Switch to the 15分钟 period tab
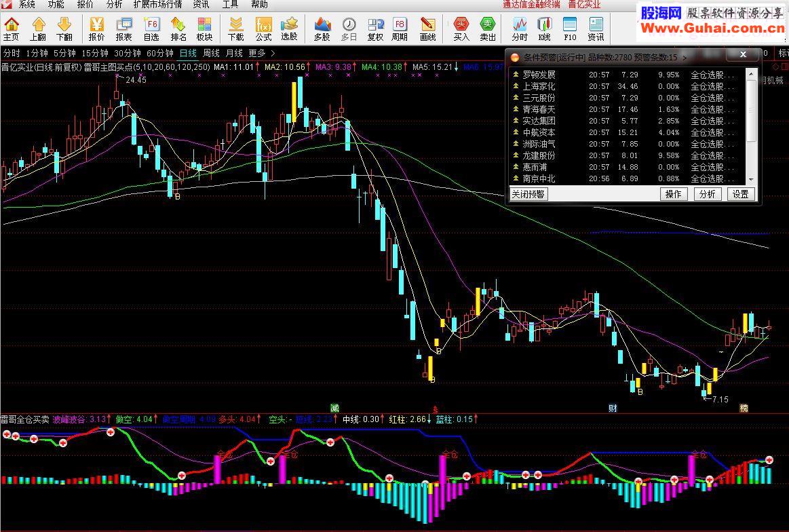This screenshot has width=789, height=532. [x=94, y=54]
